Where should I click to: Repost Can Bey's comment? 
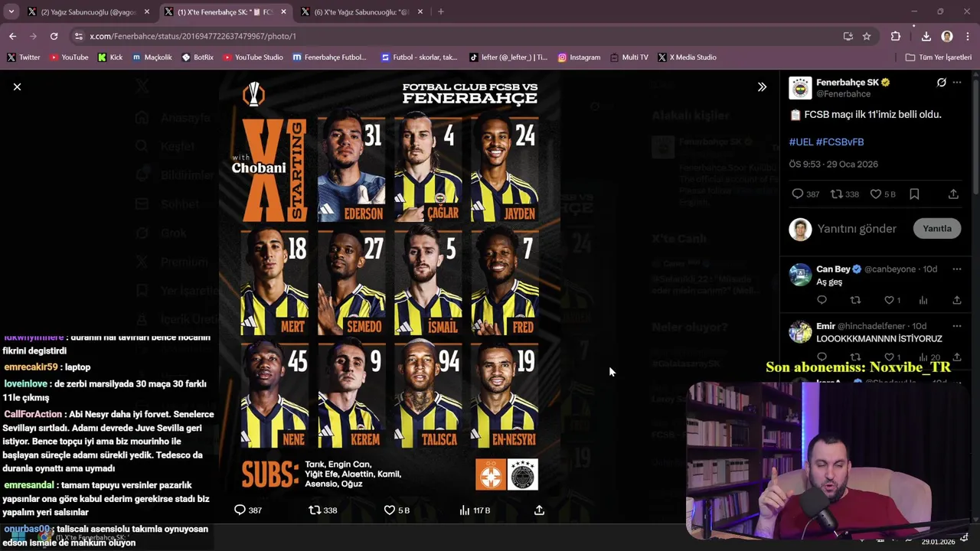[855, 300]
